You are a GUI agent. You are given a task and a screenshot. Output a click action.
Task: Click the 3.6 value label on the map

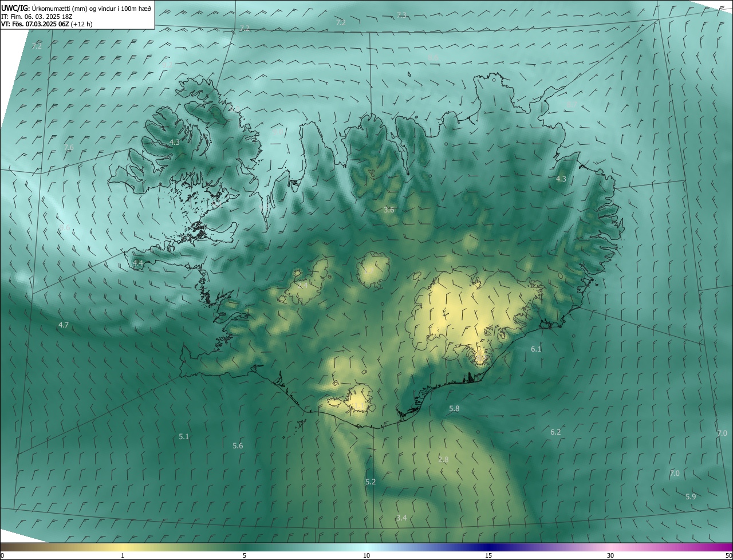tap(389, 210)
